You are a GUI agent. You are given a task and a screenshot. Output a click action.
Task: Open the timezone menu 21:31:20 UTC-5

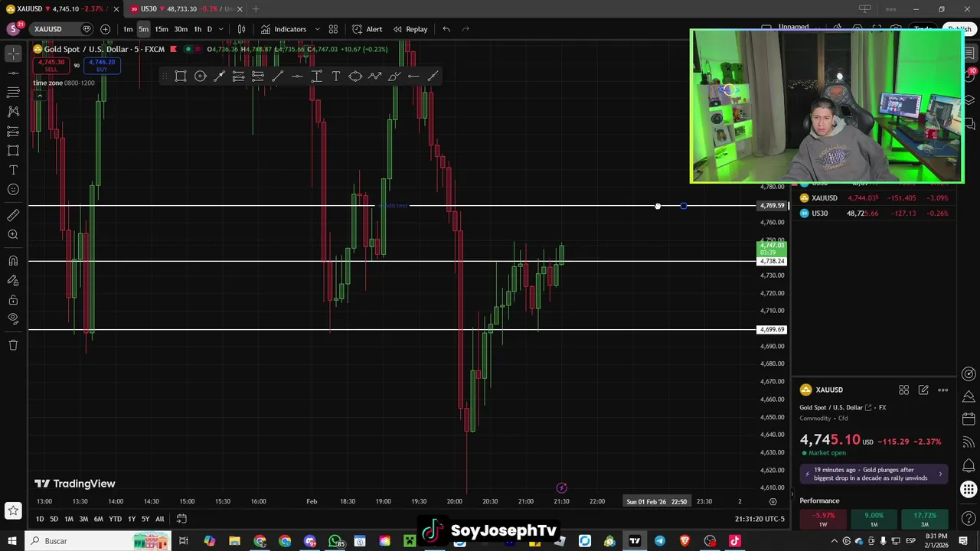pyautogui.click(x=759, y=519)
